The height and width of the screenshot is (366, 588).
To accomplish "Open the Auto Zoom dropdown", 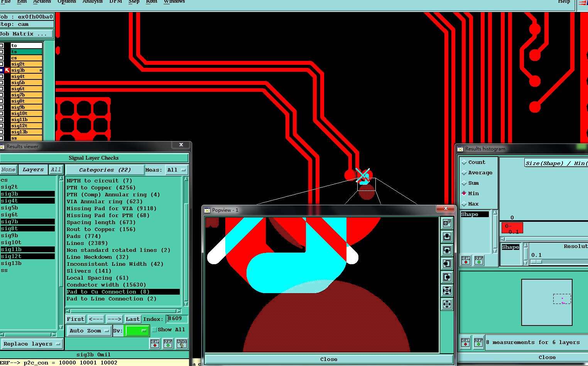I will point(89,331).
